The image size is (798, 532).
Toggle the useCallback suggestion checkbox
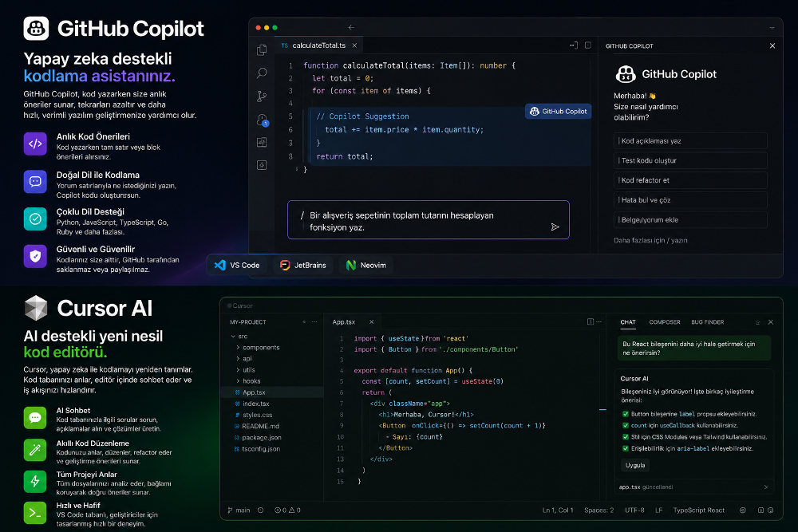[626, 425]
